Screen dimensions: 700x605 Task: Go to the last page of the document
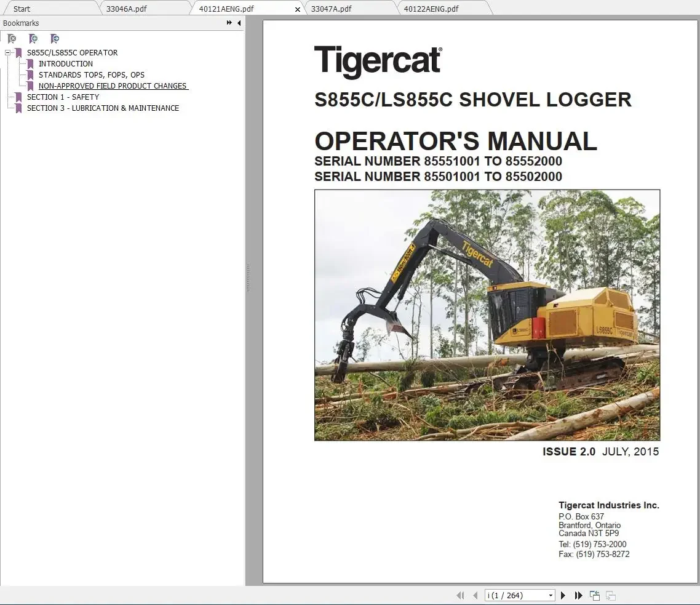(578, 595)
